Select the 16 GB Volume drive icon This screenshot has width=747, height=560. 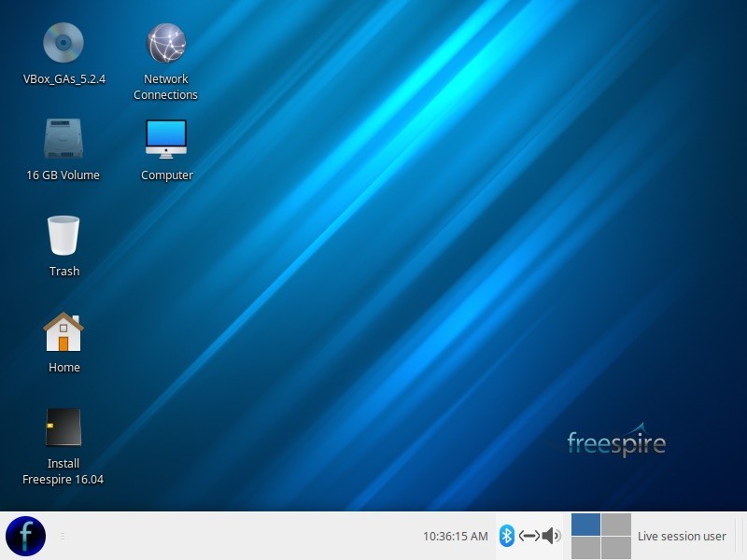pos(63,138)
